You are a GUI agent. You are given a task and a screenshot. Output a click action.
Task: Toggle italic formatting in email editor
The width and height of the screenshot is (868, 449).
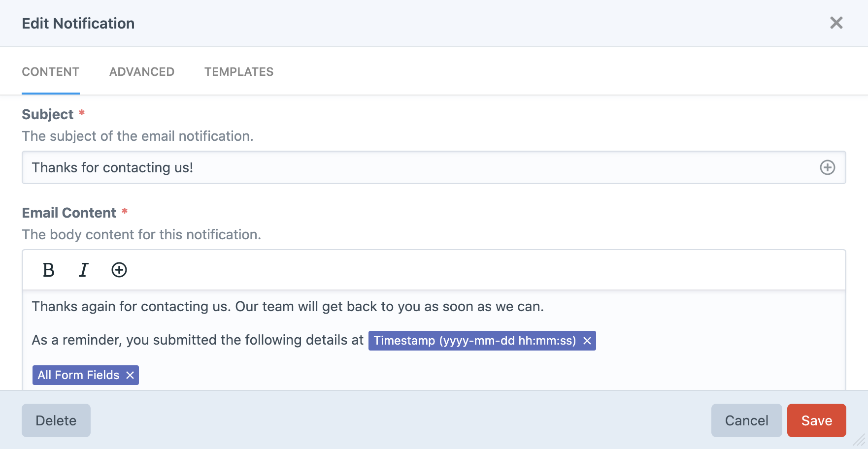point(83,270)
